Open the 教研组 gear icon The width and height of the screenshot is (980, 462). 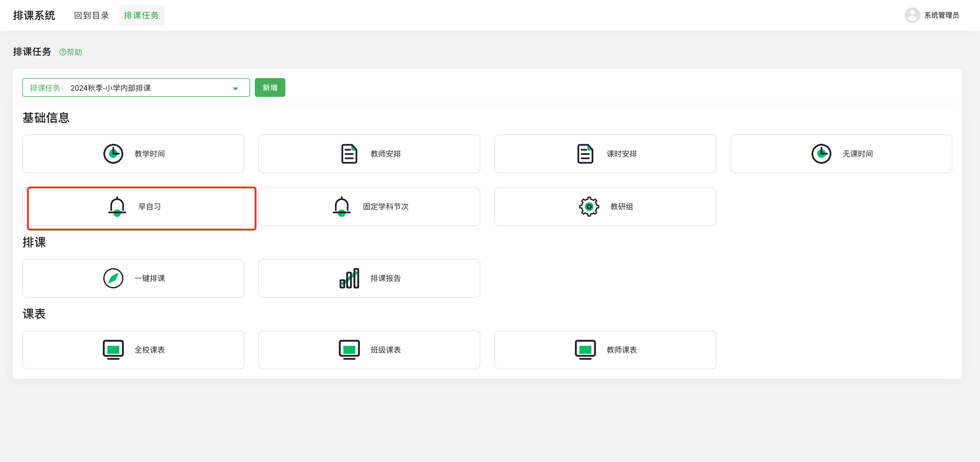coord(589,206)
